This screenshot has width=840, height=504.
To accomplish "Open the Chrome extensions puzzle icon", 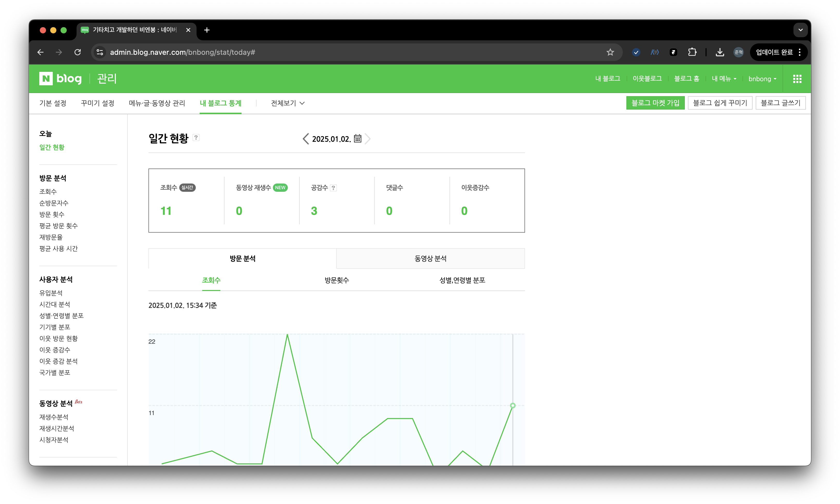I will coord(692,52).
